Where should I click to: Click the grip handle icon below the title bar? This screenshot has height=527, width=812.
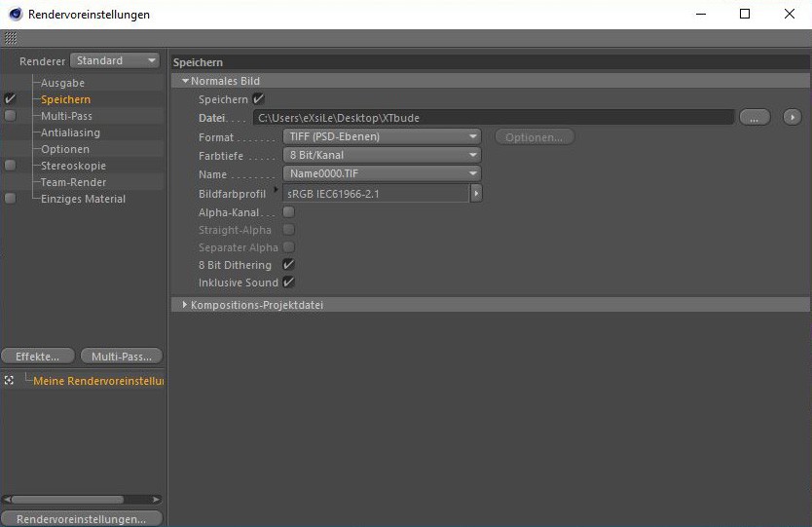pos(11,39)
